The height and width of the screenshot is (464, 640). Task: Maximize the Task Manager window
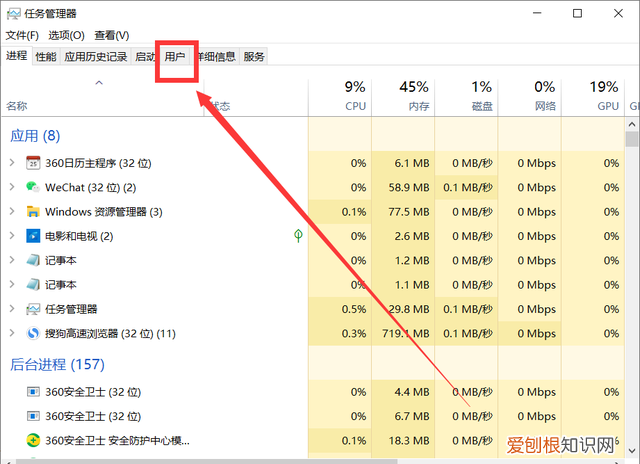tap(577, 13)
